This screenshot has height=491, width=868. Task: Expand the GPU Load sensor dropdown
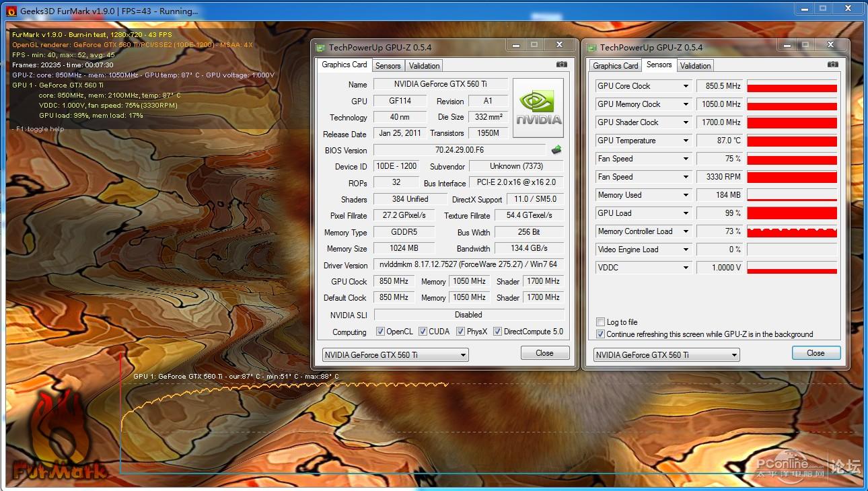[686, 213]
